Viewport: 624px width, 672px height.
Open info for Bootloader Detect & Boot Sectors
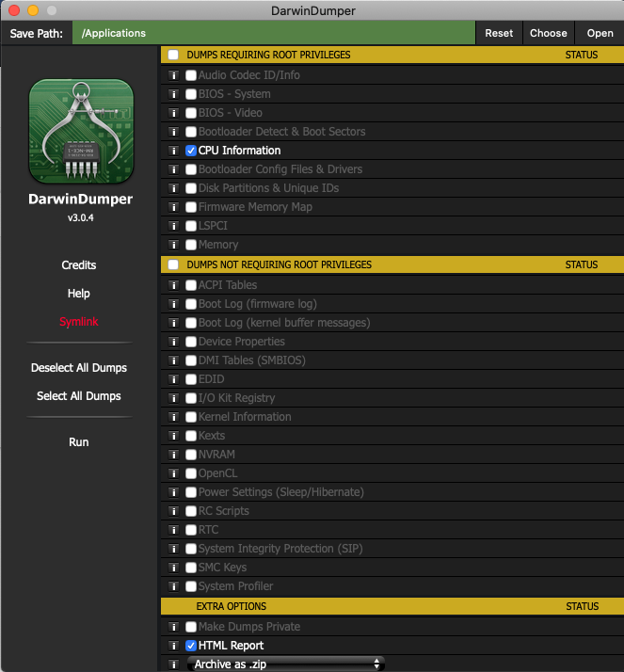pyautogui.click(x=173, y=132)
